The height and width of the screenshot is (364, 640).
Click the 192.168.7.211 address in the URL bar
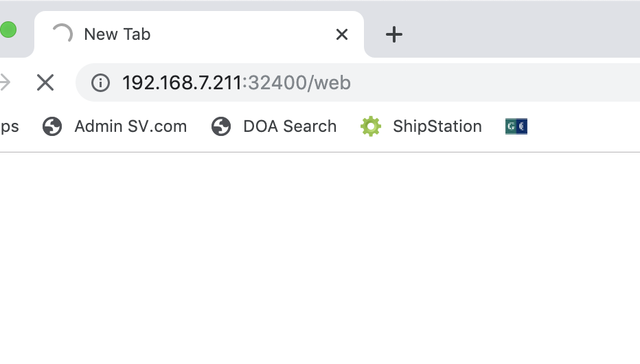point(181,83)
